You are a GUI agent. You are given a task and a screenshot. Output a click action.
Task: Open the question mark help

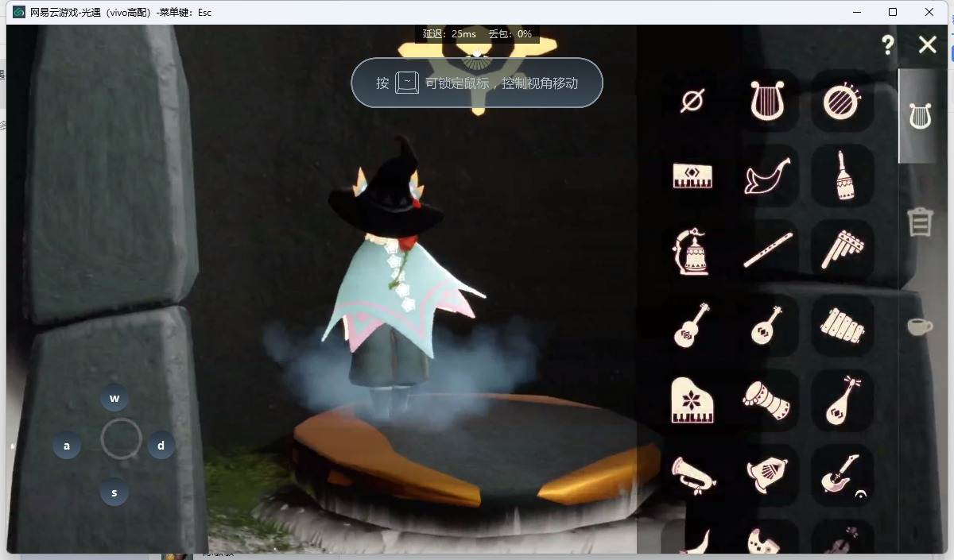pos(888,44)
